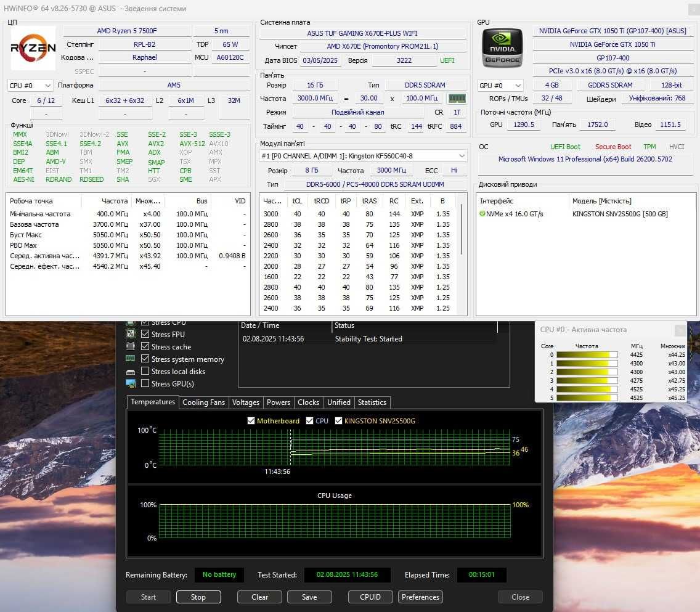Click the Secure Boot indicator
Image resolution: width=700 pixels, height=612 pixels.
(x=613, y=147)
